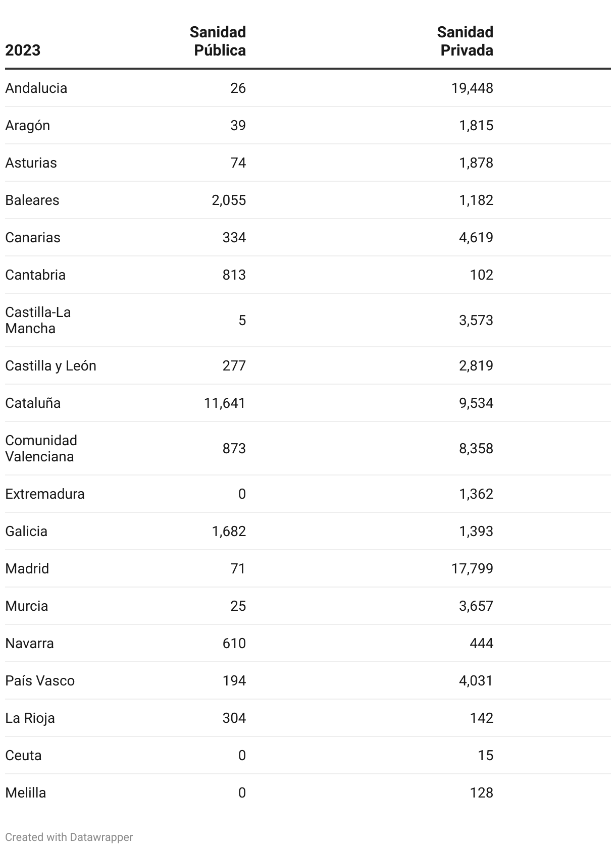Select the Comunidad Valenciana row label
Screen dimensions: 616x849
pyautogui.click(x=41, y=448)
